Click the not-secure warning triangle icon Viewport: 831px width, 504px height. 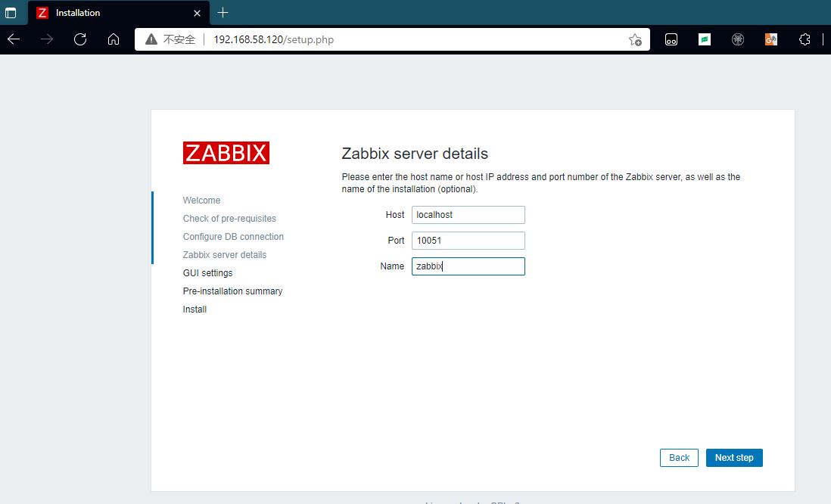click(151, 39)
